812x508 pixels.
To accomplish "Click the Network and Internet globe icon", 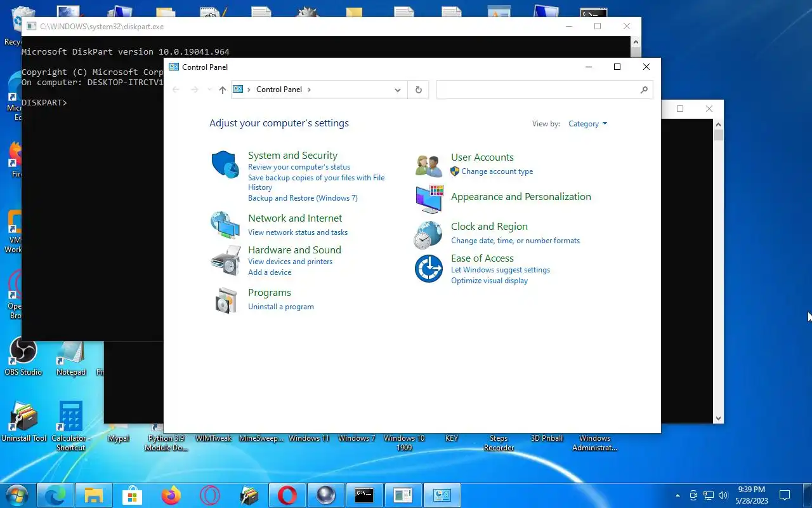I will 225,225.
